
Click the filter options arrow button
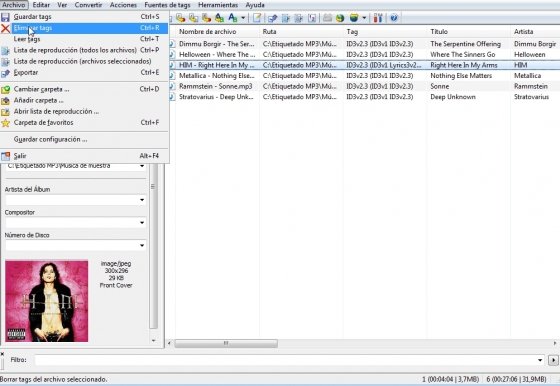click(553, 360)
